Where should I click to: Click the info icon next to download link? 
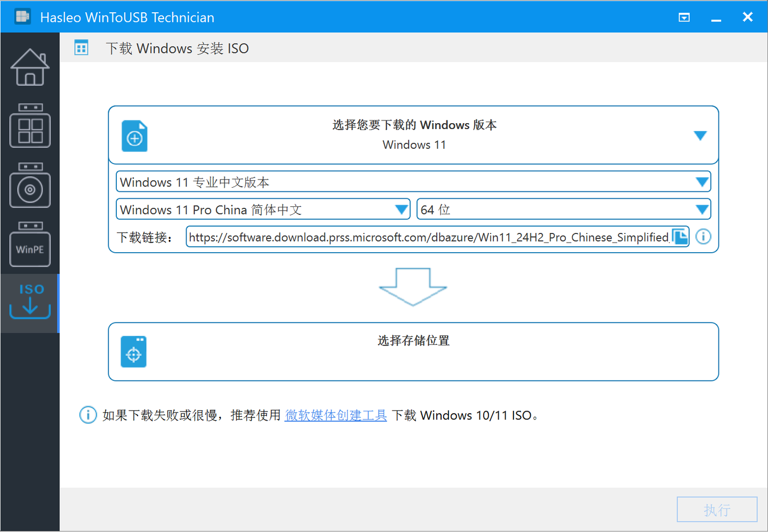point(703,237)
